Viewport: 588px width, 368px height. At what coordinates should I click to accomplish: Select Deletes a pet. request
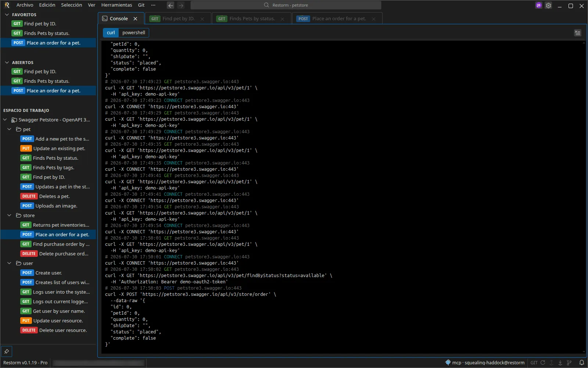[x=48, y=197]
